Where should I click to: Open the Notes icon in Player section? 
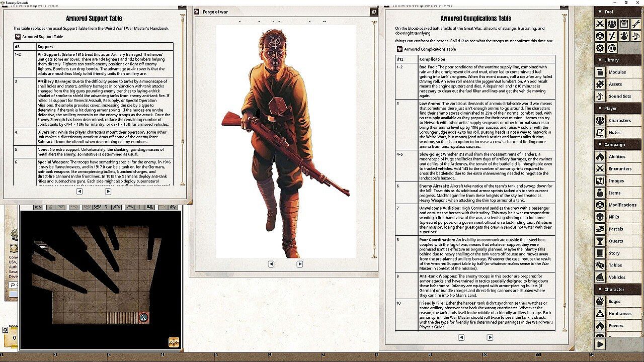pyautogui.click(x=600, y=132)
